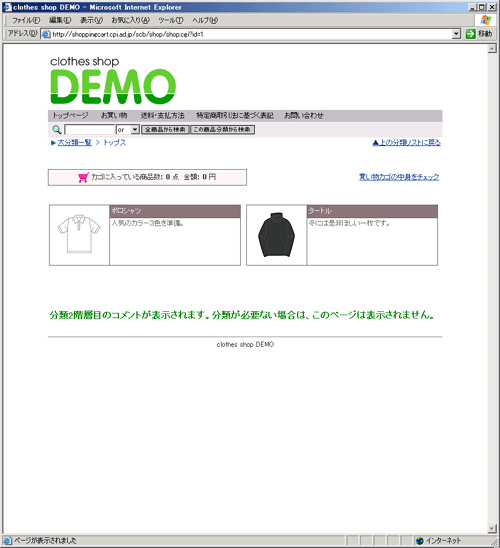500x548 pixels.
Task: Click the magnifying glass search icon
Action: point(57,130)
